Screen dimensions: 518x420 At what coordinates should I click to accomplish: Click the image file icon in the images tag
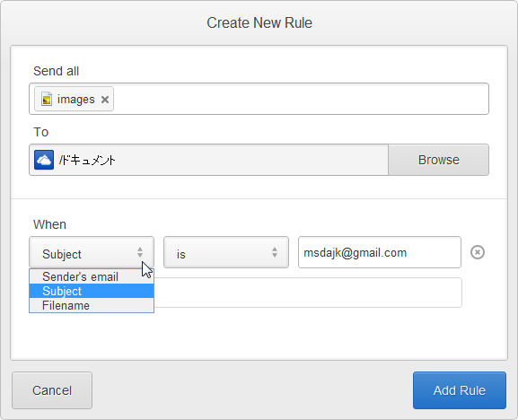click(47, 99)
